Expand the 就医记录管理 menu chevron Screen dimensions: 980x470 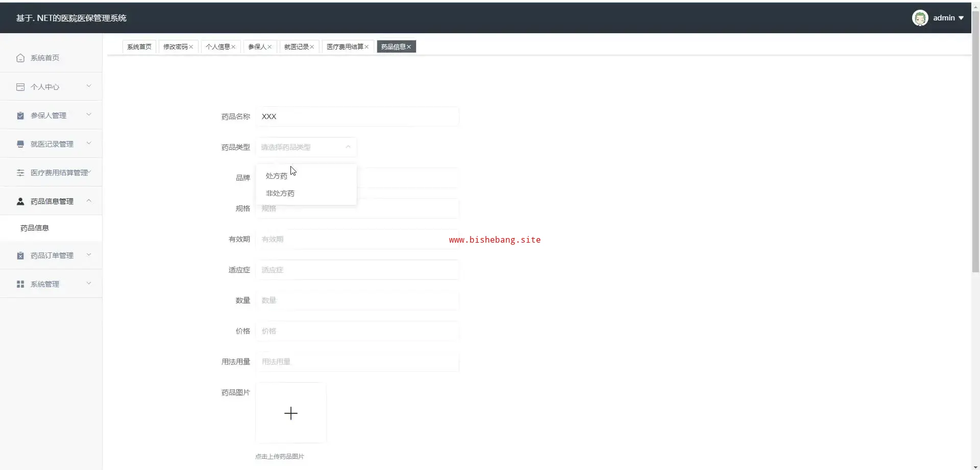tap(89, 143)
